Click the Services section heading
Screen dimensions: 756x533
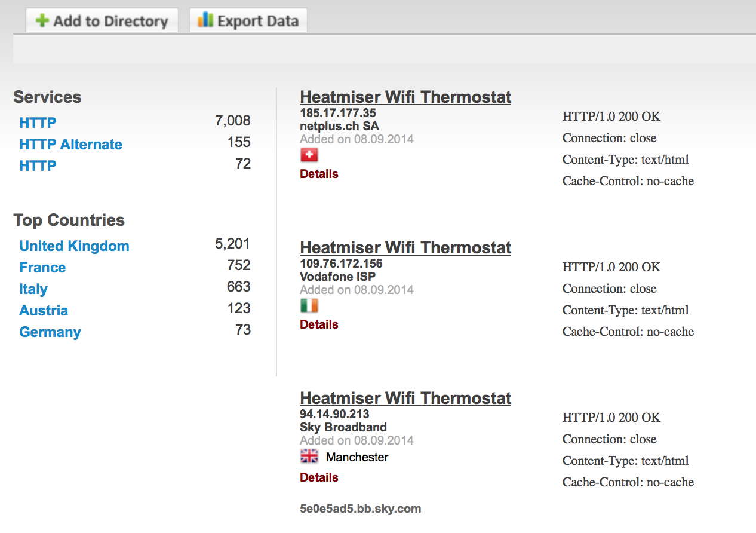(47, 97)
